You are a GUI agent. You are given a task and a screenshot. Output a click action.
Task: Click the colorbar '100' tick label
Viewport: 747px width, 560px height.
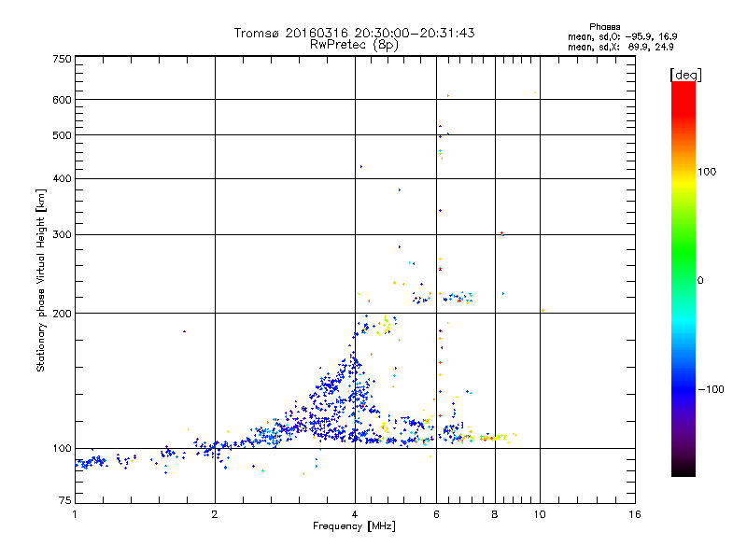pyautogui.click(x=707, y=172)
